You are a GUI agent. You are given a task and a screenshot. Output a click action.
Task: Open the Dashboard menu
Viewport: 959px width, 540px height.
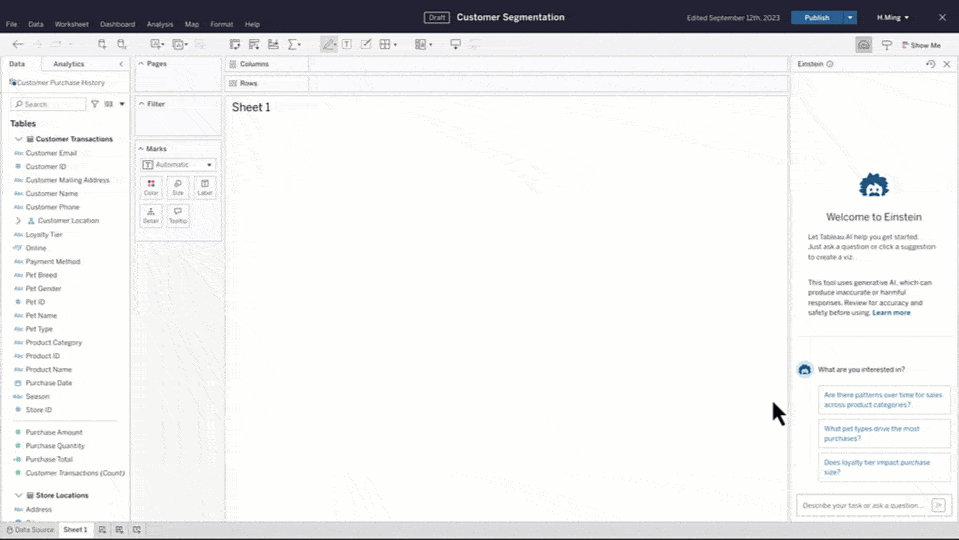[x=117, y=24]
